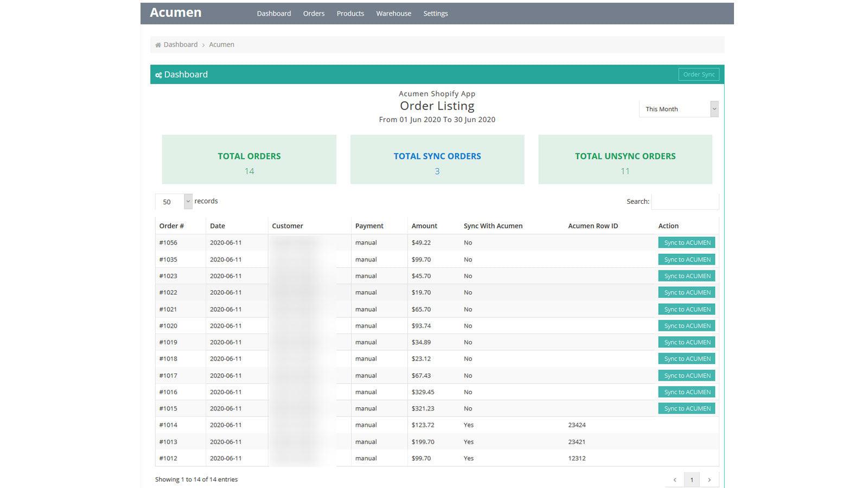Select page 1 in the pagination control
This screenshot has width=868, height=488.
[x=692, y=479]
